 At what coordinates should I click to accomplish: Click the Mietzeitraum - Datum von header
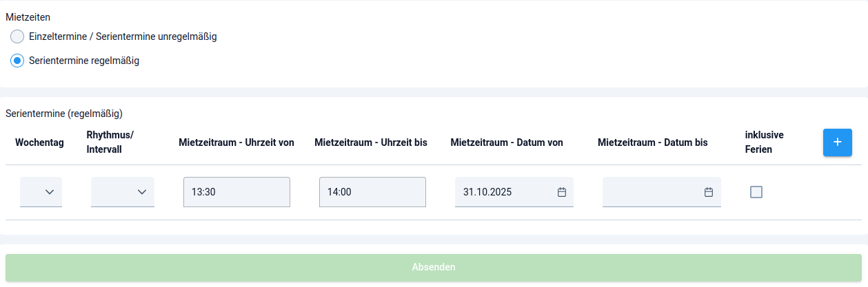[x=507, y=142]
